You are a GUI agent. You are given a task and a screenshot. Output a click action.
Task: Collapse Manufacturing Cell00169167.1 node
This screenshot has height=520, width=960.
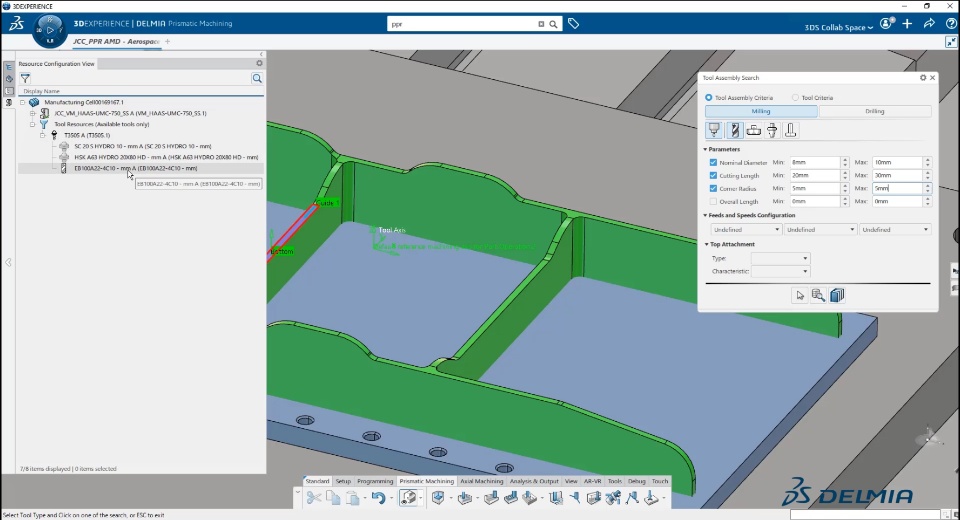(23, 102)
